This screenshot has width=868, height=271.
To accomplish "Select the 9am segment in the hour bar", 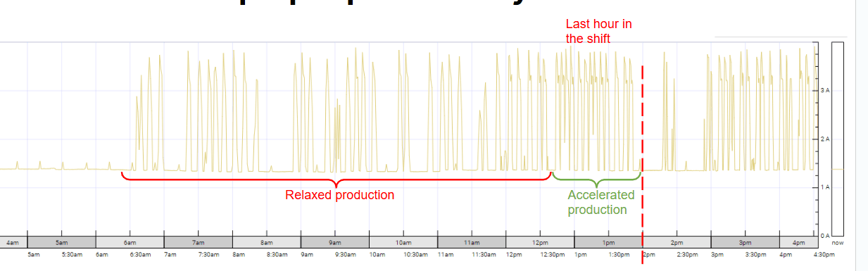I will [x=335, y=242].
